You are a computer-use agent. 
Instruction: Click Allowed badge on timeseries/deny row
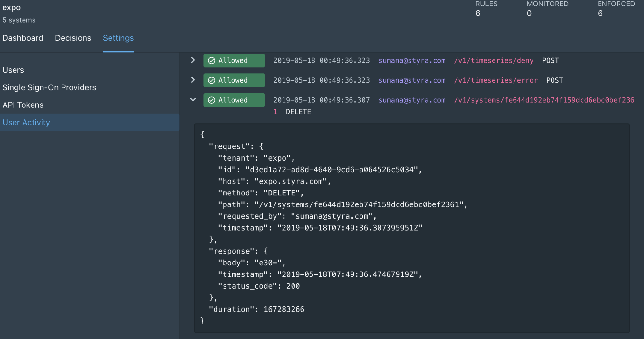pyautogui.click(x=234, y=60)
